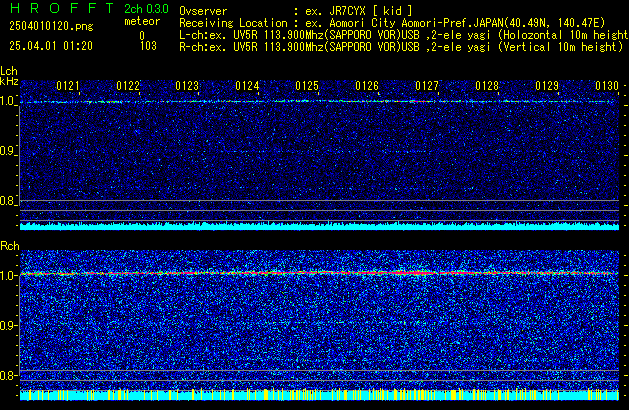The height and width of the screenshot is (410, 629).
Task: Click the 'L-ch:ex. UV5R 113.900Mhz' horizontal yagi line
Action: (404, 35)
